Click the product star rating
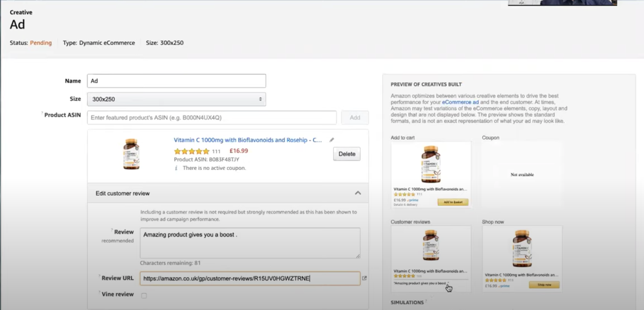Screen dimensions: 644x310 tap(192, 151)
